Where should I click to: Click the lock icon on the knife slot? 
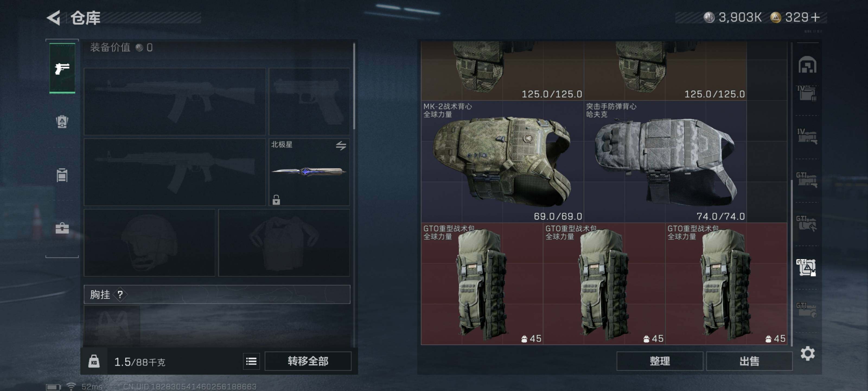click(276, 199)
